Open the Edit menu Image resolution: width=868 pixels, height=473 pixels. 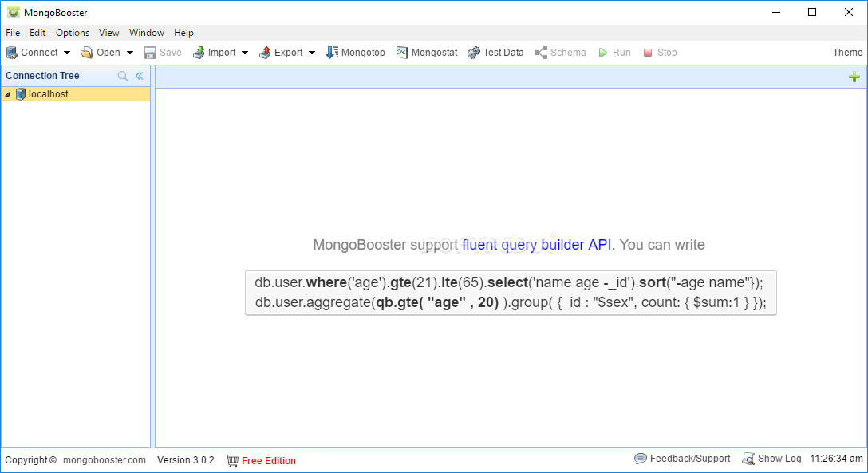[x=37, y=33]
